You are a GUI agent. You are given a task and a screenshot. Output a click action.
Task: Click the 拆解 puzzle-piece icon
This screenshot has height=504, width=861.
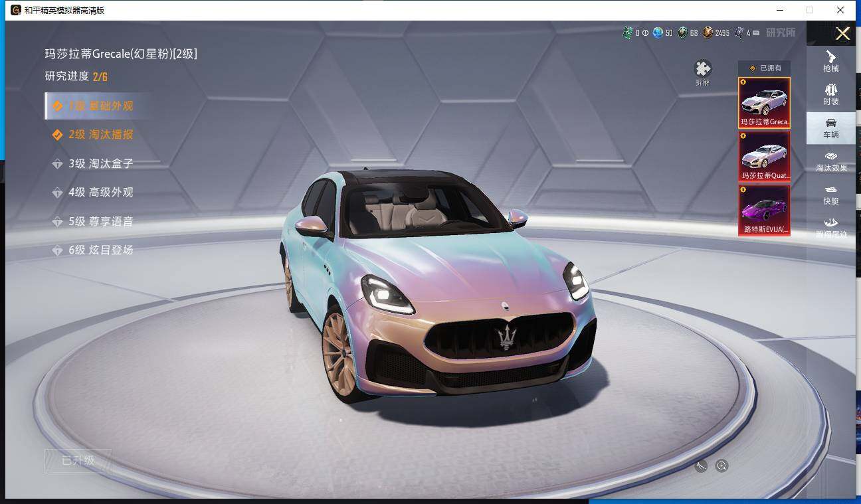(702, 68)
